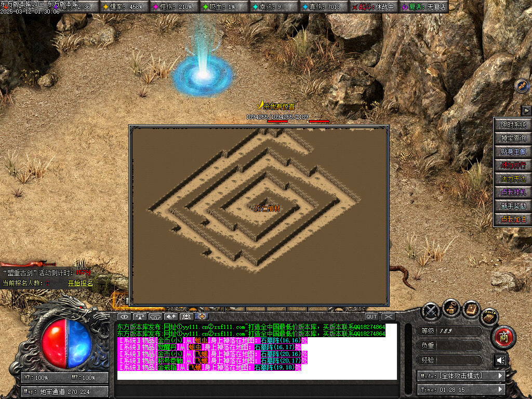This screenshot has height=399, width=532.
Task: Click the 怪伤 210% stat in the top bar
Action: pyautogui.click(x=174, y=7)
